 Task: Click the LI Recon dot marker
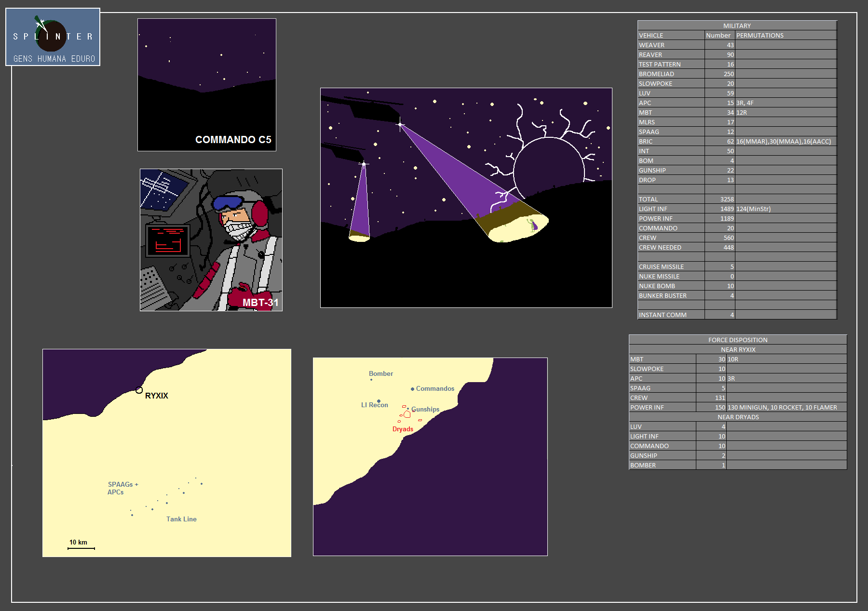[x=379, y=401]
